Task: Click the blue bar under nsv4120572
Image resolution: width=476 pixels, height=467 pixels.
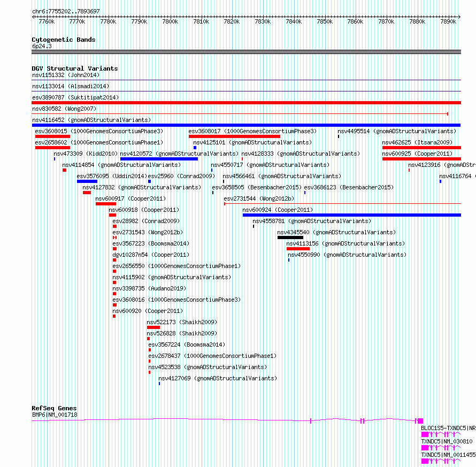Action: (x=159, y=159)
